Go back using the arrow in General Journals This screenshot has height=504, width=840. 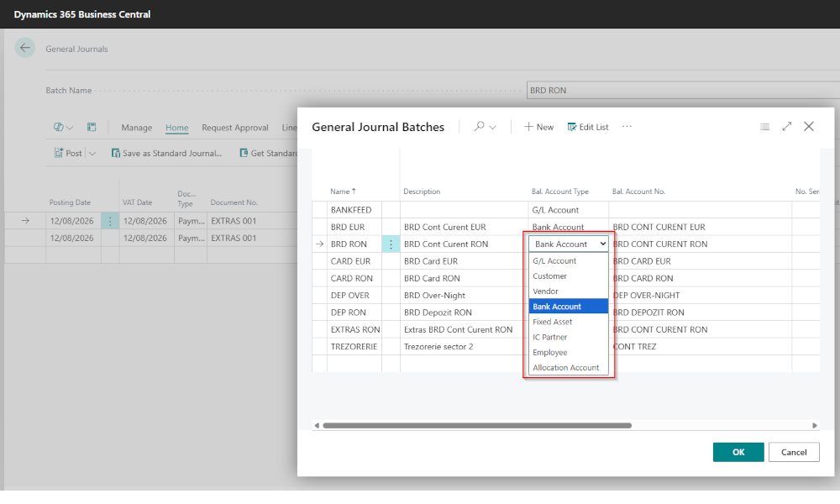tap(24, 48)
